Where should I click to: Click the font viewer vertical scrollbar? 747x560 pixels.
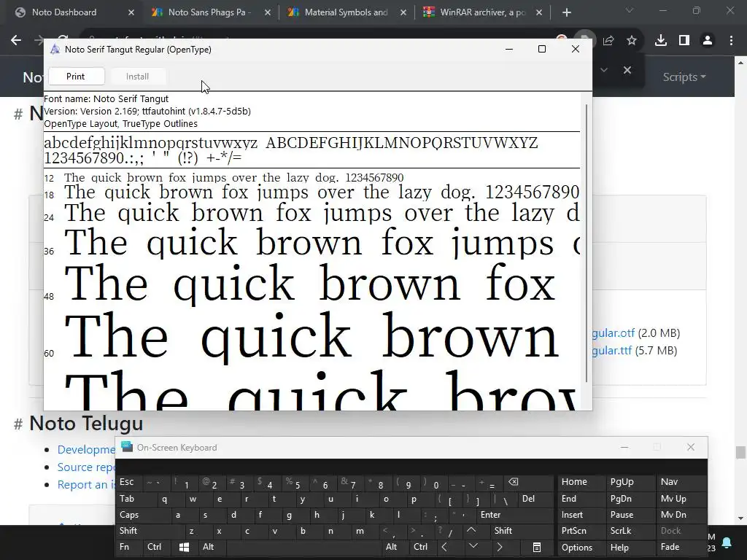[586, 243]
